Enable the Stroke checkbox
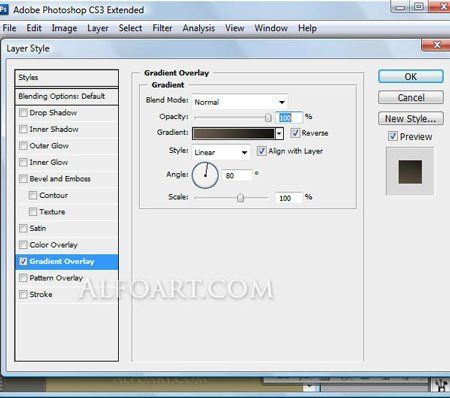This screenshot has width=450, height=398. (23, 295)
